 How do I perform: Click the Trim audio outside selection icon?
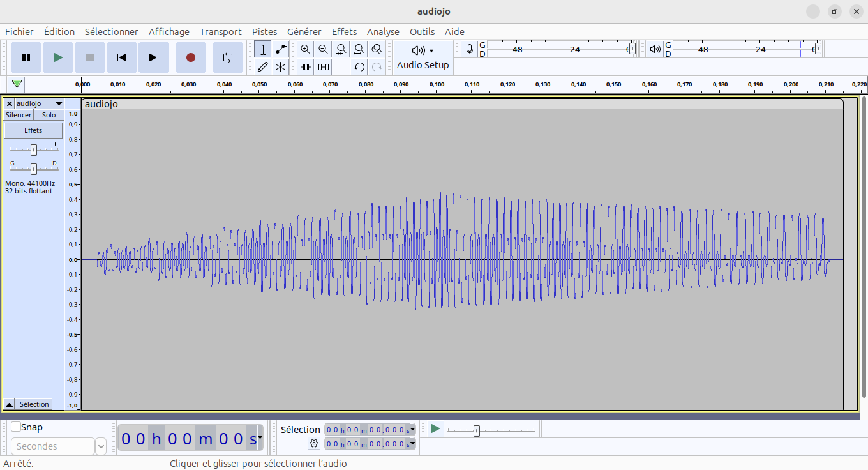click(x=306, y=66)
